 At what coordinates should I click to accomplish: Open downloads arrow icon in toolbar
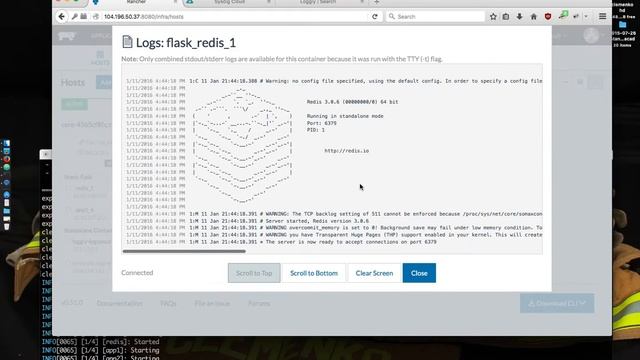(x=519, y=16)
